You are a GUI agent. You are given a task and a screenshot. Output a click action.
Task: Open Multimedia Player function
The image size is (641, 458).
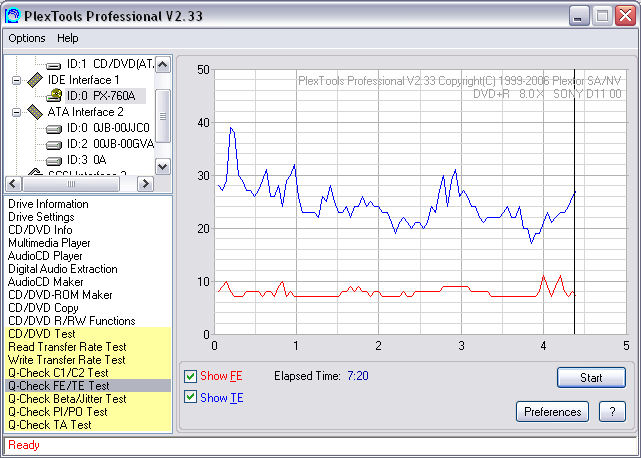point(49,243)
